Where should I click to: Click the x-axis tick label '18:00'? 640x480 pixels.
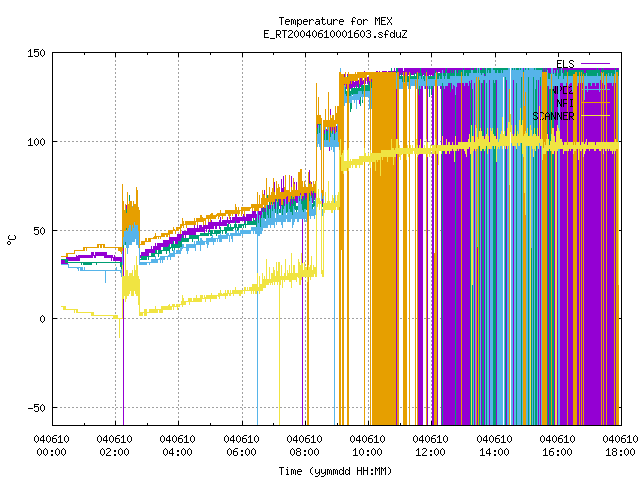pos(620,452)
